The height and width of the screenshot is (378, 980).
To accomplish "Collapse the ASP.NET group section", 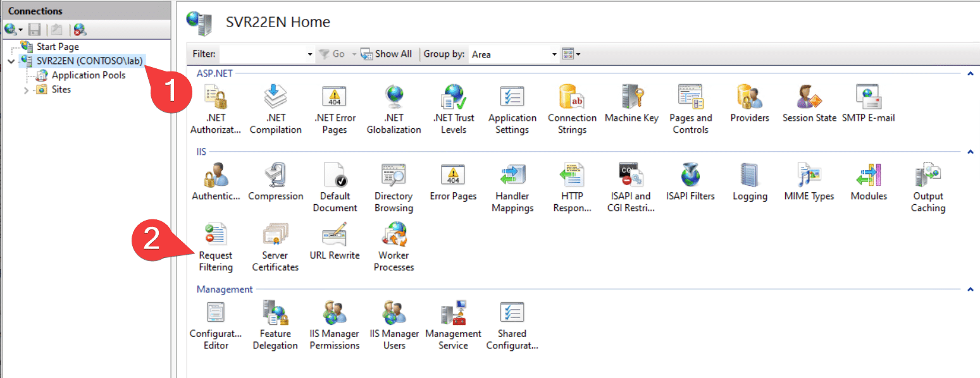I will (970, 74).
